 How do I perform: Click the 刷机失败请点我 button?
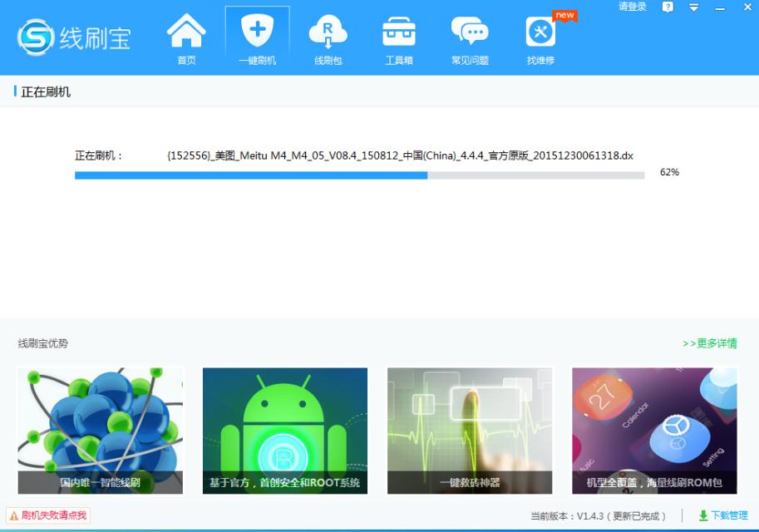pyautogui.click(x=47, y=514)
